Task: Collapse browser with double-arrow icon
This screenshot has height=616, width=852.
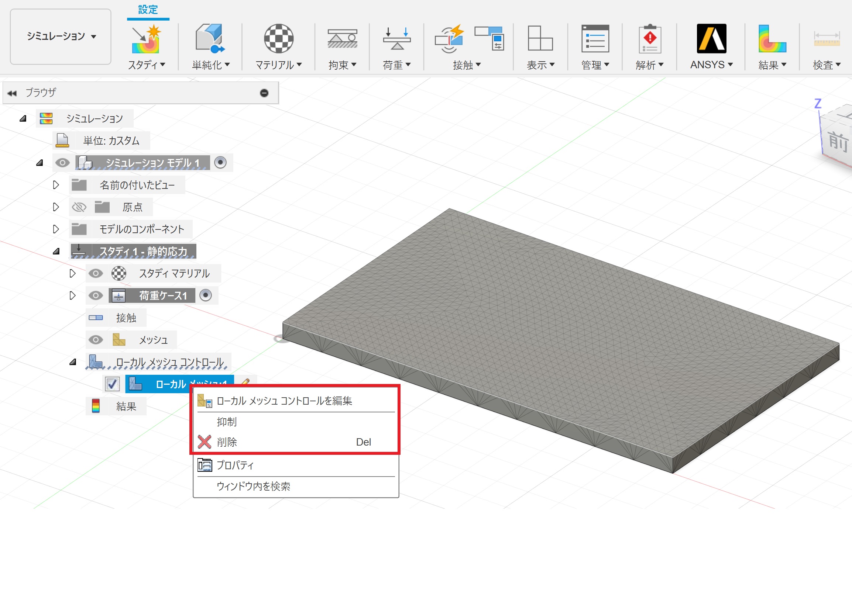Action: click(12, 93)
